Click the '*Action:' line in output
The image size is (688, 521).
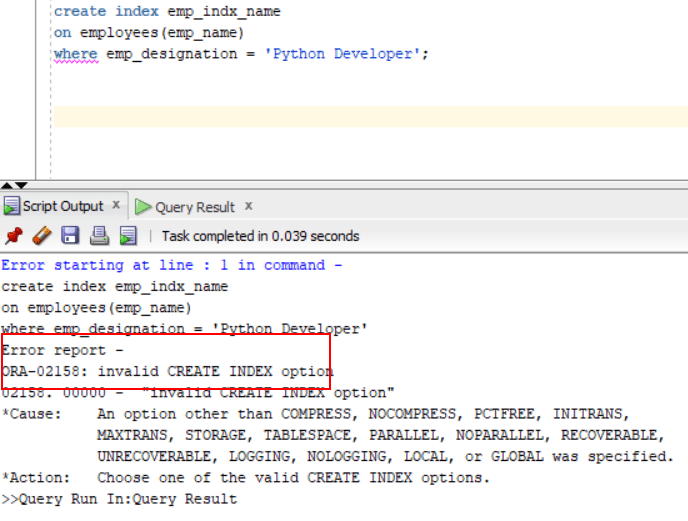[245, 478]
